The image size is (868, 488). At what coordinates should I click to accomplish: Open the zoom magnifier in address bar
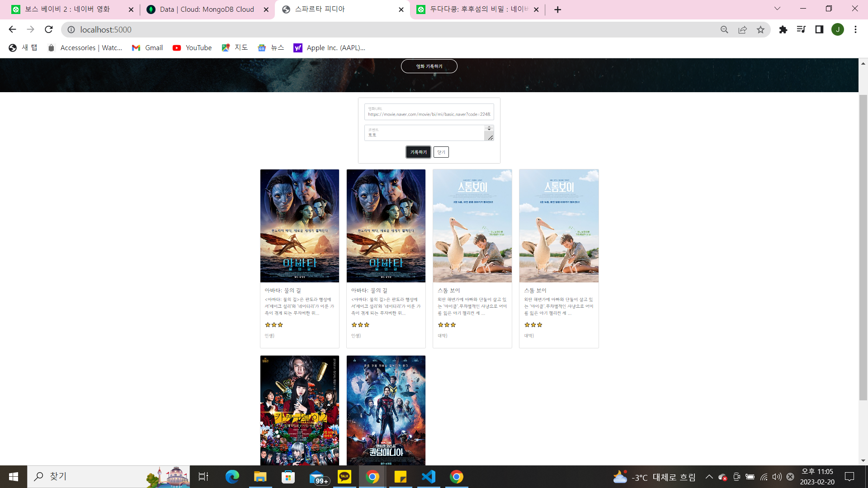[x=724, y=29]
